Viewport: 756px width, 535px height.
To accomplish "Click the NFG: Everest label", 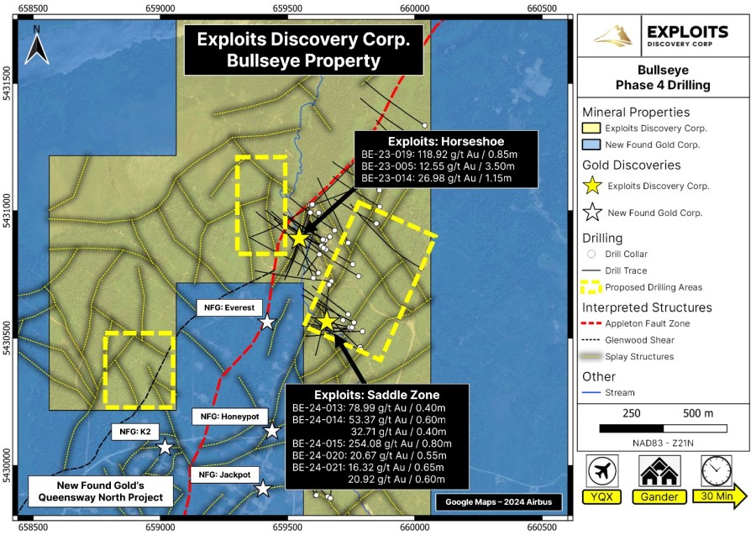I will pyautogui.click(x=229, y=307).
